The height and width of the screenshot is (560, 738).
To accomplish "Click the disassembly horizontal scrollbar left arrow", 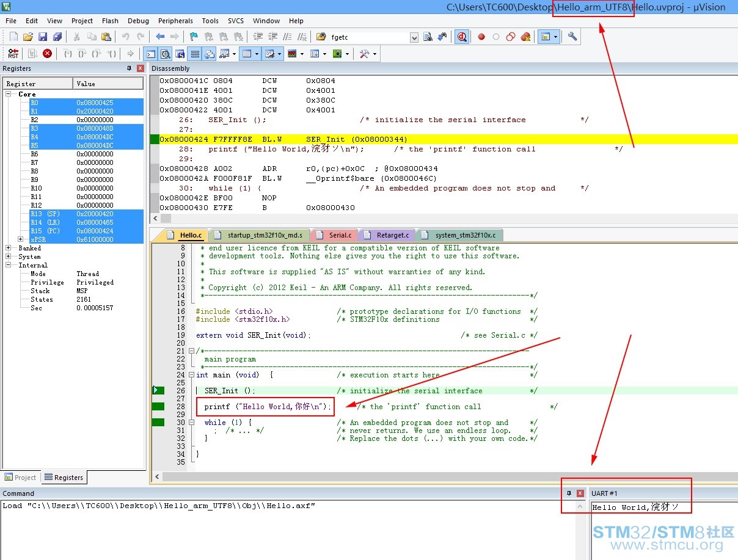I will coord(156,218).
